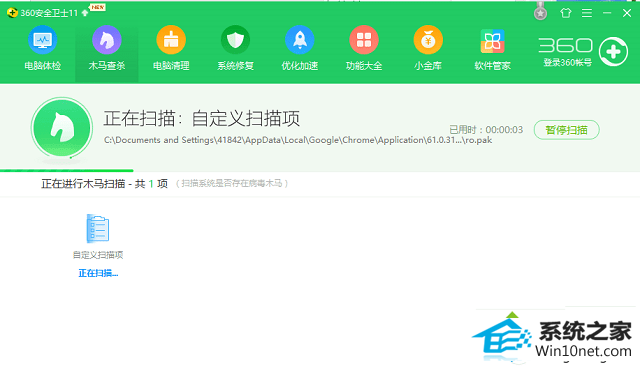This screenshot has height=366, width=640.
Task: Minimize the 360 window
Action: coord(607,13)
